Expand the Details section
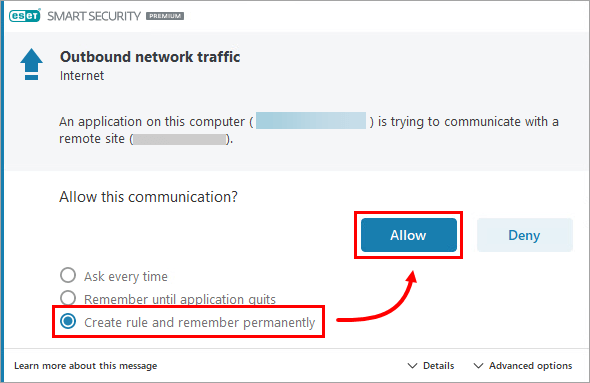590x383 pixels. (431, 366)
